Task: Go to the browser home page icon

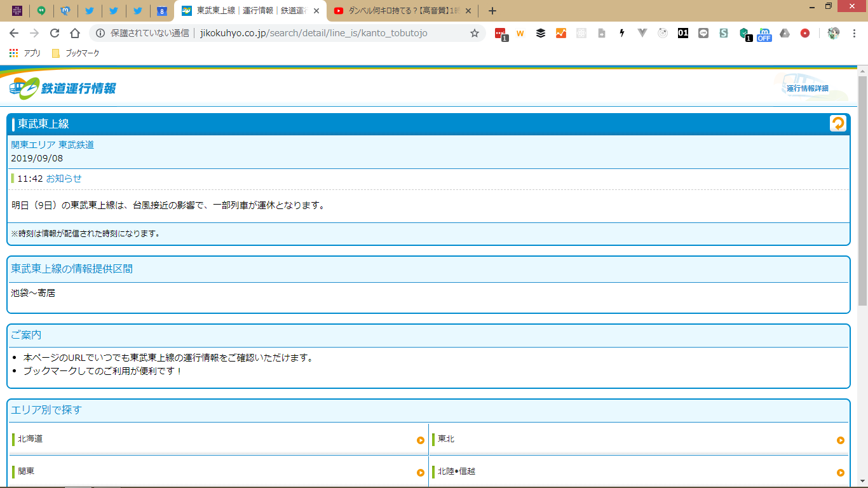Action: [75, 33]
